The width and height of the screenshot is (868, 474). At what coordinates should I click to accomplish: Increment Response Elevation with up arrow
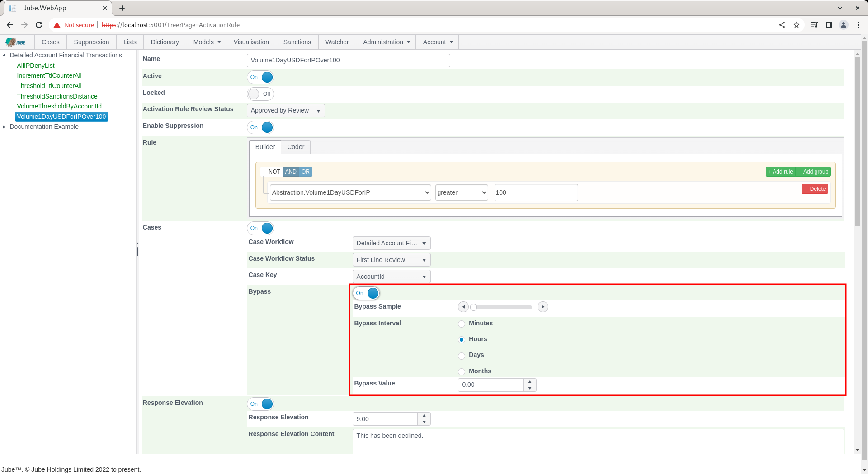tap(424, 416)
